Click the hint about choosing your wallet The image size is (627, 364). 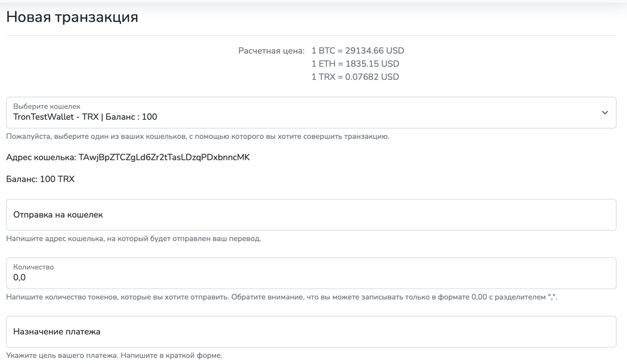197,137
